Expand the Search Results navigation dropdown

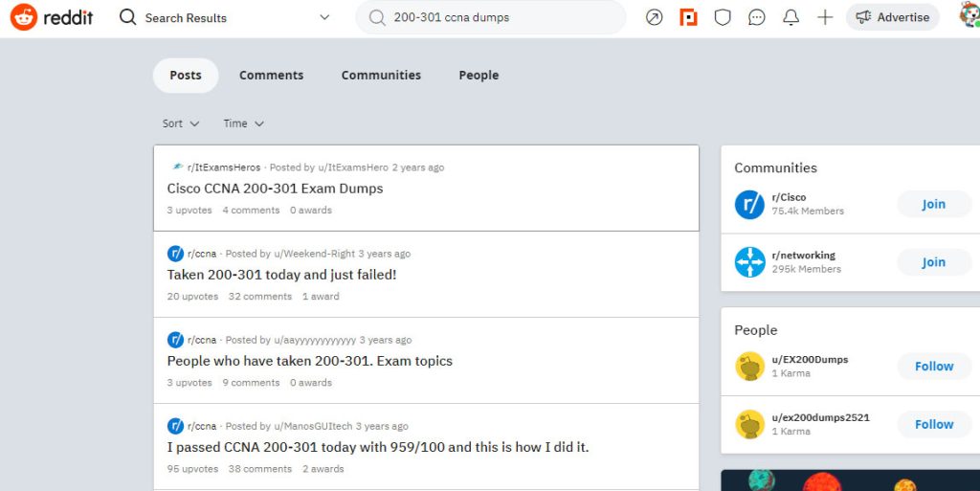point(324,17)
